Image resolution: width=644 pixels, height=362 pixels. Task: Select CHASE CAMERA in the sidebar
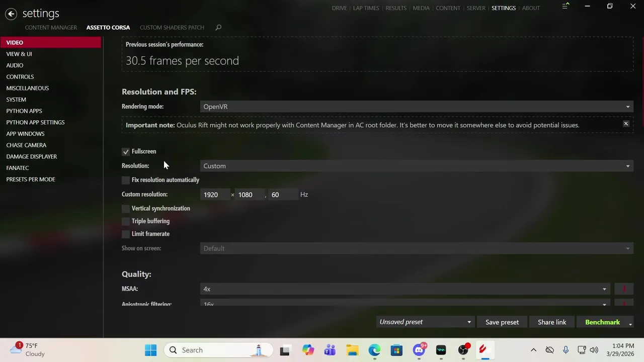click(50, 145)
